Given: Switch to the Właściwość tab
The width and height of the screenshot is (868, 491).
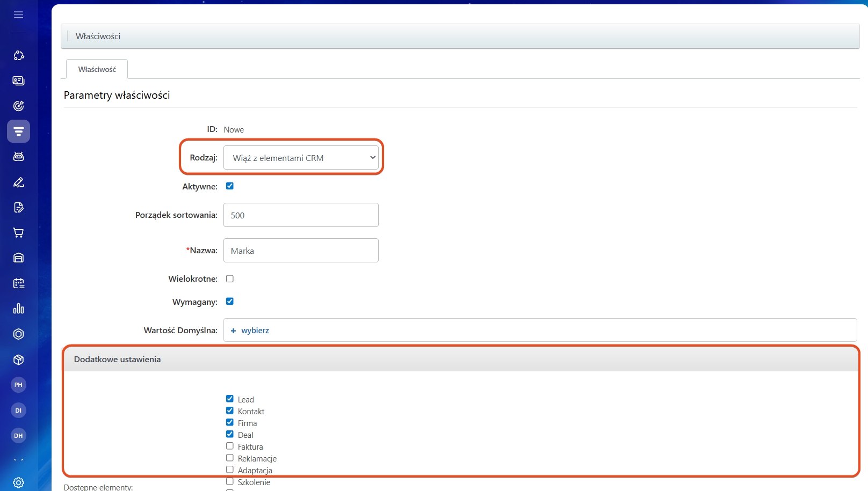Looking at the screenshot, I should click(x=97, y=69).
